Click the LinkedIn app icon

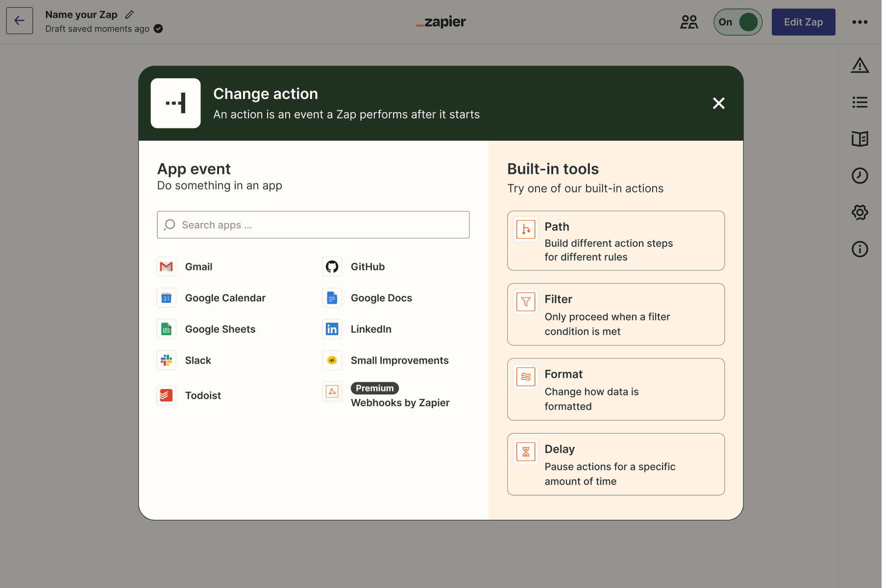pyautogui.click(x=332, y=329)
